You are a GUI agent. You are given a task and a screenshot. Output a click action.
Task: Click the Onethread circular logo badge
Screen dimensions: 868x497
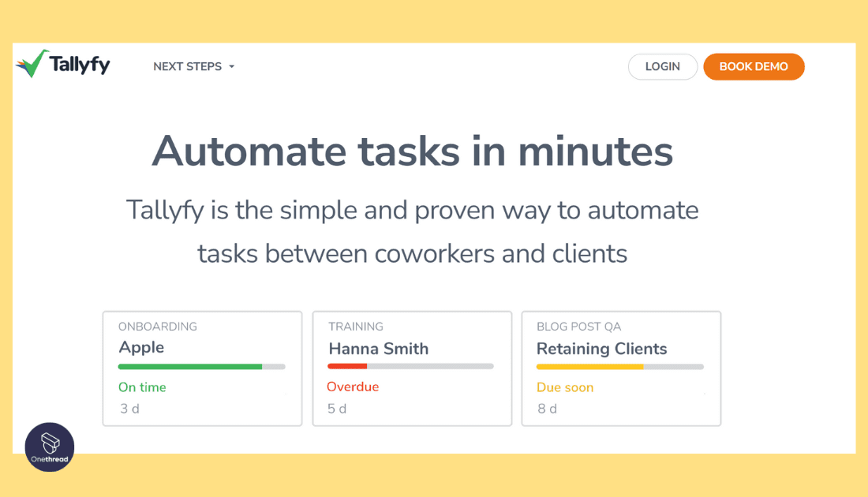click(50, 447)
